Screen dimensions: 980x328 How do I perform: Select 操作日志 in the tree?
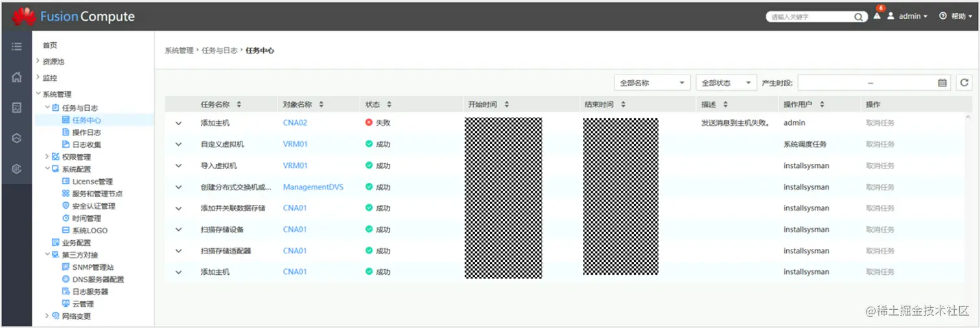pos(86,132)
